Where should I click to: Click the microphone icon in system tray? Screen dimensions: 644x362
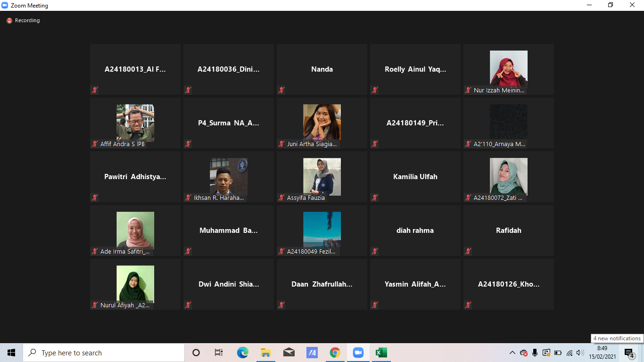click(535, 353)
